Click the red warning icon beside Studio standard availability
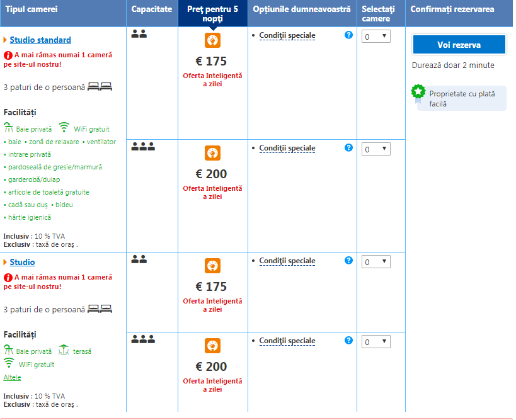 (x=8, y=55)
